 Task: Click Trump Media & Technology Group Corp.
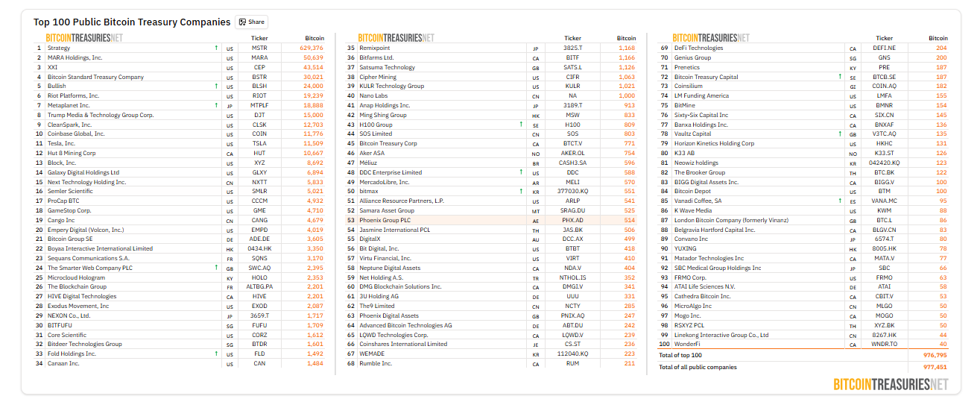(x=101, y=115)
